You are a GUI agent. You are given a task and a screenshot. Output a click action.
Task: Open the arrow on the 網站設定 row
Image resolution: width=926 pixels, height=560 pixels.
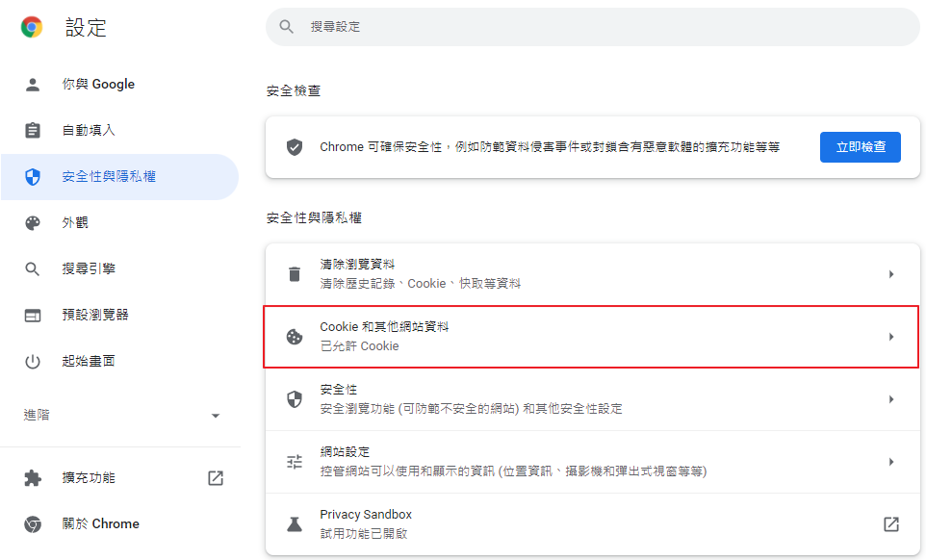[891, 462]
